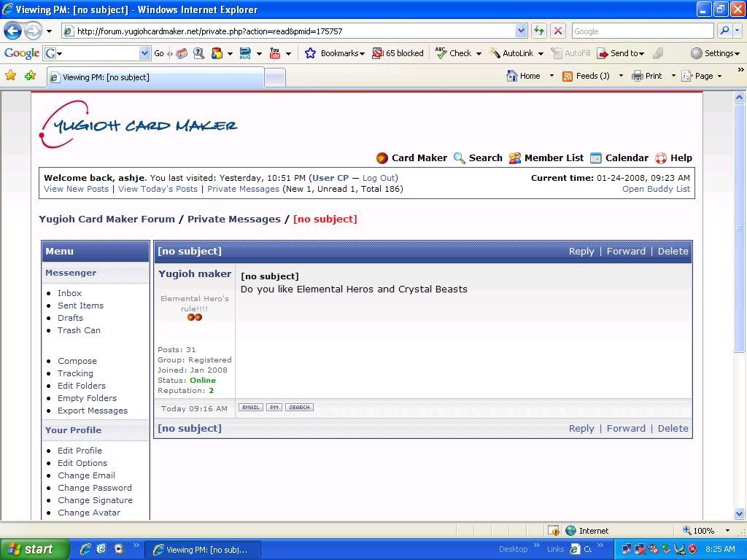Open the Inbox link in Messenger menu

[70, 293]
